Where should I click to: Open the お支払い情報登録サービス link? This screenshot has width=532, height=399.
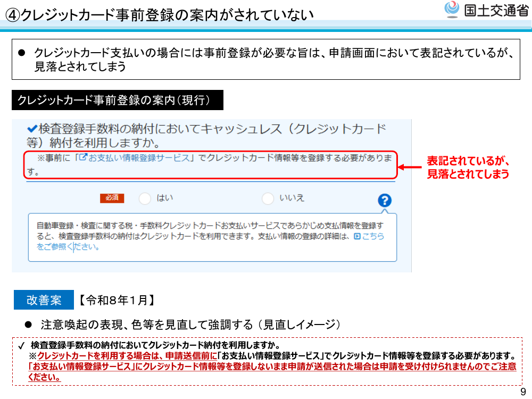click(139, 158)
